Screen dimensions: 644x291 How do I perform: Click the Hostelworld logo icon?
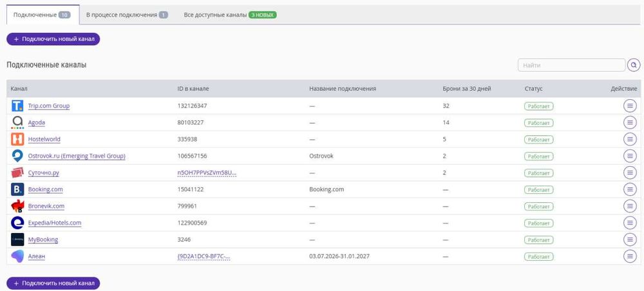(17, 139)
